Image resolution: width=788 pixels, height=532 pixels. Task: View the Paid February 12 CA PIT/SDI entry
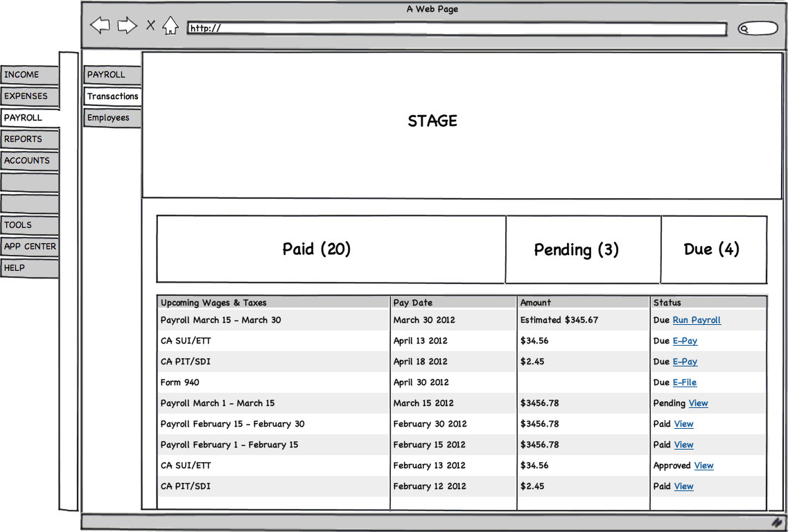(x=683, y=486)
